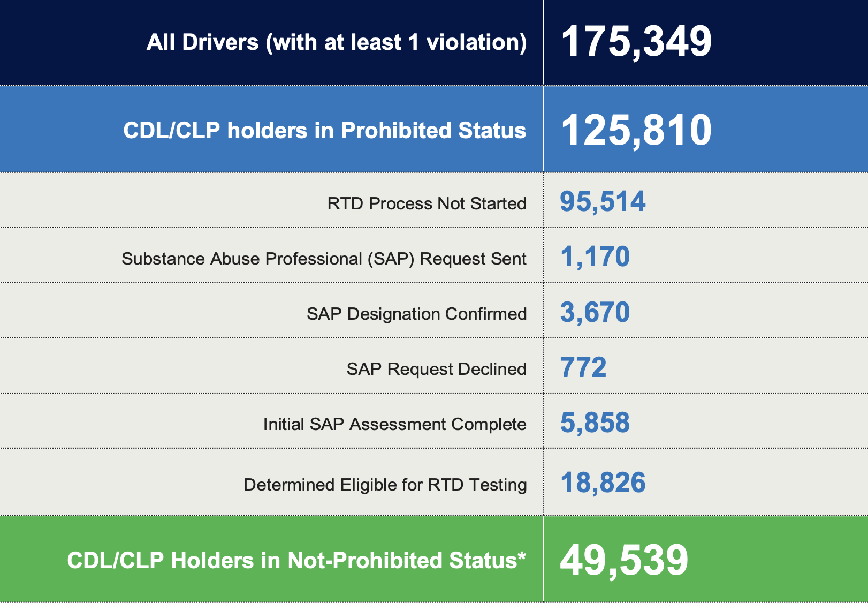Click 'Initial SAP Assessment Complete' label

click(394, 424)
